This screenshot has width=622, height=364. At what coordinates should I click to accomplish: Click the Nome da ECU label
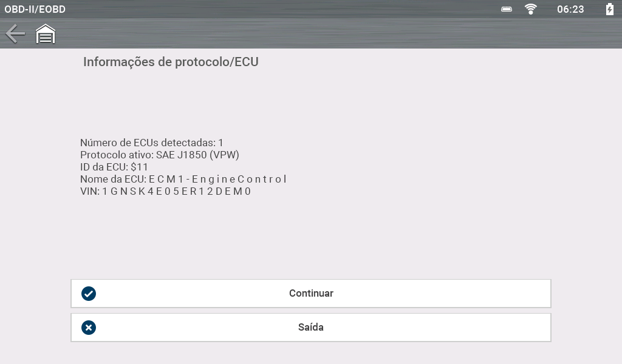[113, 179]
